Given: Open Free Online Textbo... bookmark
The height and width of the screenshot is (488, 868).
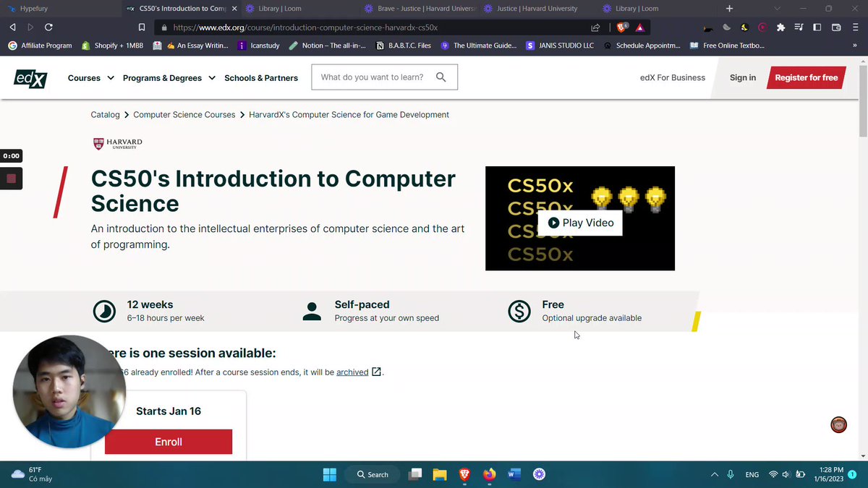Looking at the screenshot, I should (727, 45).
